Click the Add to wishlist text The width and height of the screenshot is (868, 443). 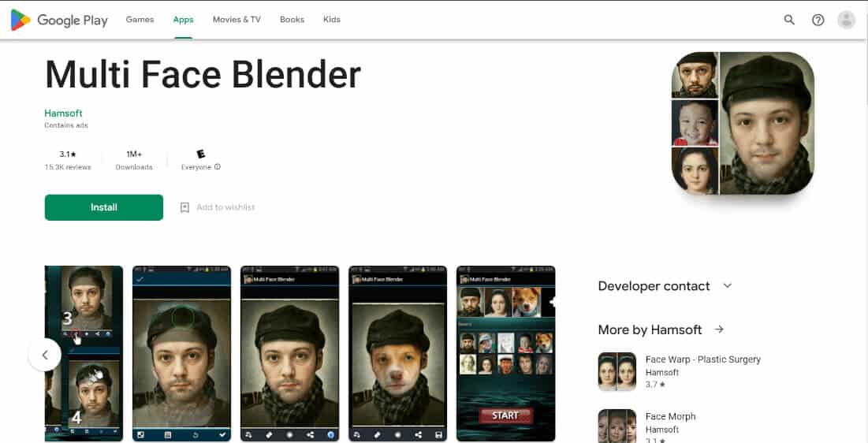coord(225,207)
